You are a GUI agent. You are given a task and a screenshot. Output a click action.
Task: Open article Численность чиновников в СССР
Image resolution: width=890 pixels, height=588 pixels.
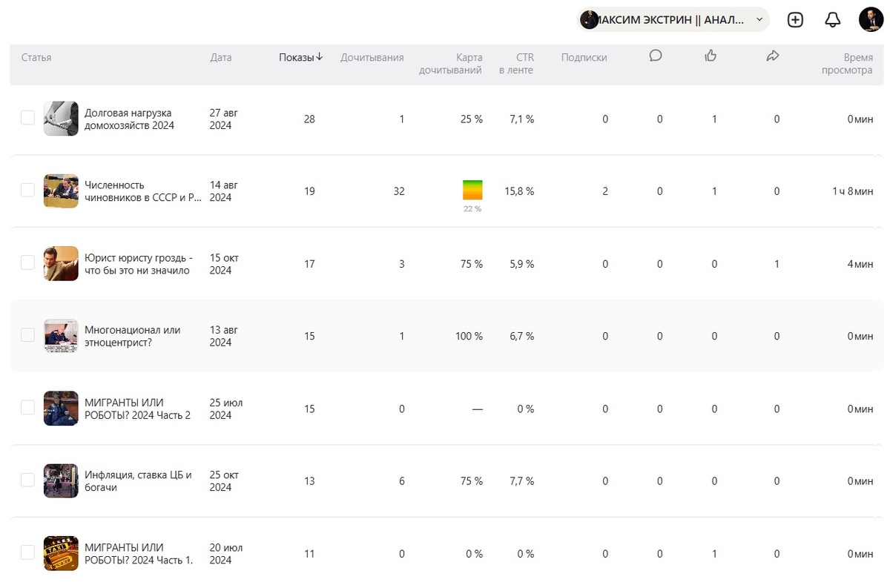(x=142, y=191)
